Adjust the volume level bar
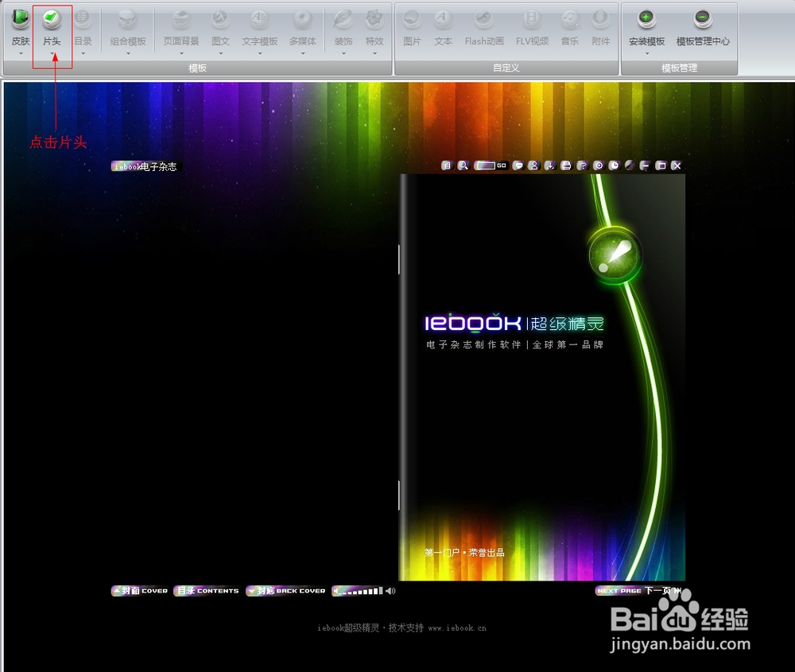This screenshot has width=795, height=672. (x=358, y=591)
